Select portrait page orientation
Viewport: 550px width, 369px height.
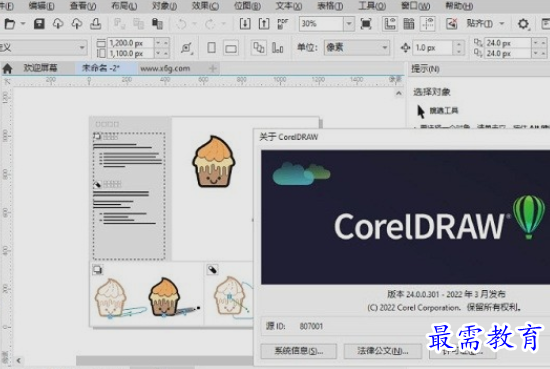212,48
